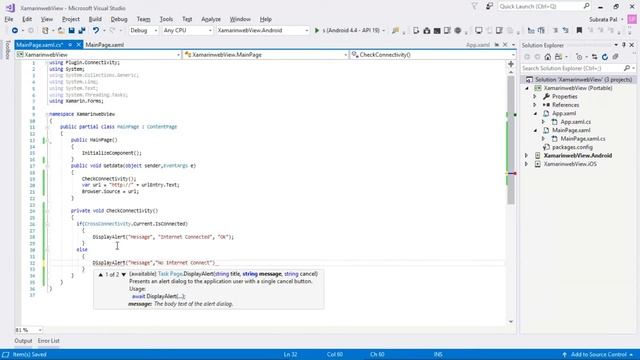Image resolution: width=640 pixels, height=360 pixels.
Task: Click the Quick Launch search box
Action: [x=544, y=7]
